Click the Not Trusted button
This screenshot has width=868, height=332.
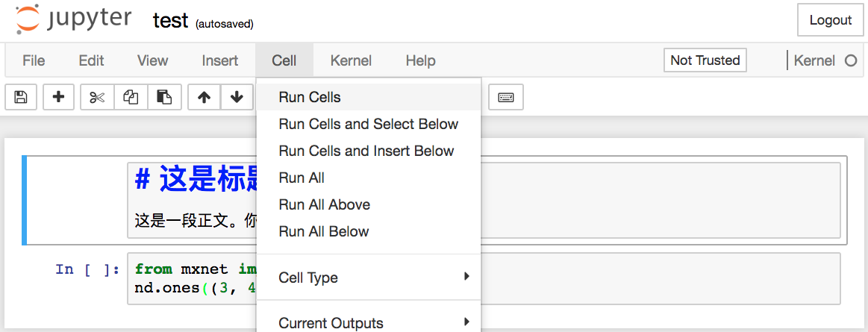click(x=705, y=61)
